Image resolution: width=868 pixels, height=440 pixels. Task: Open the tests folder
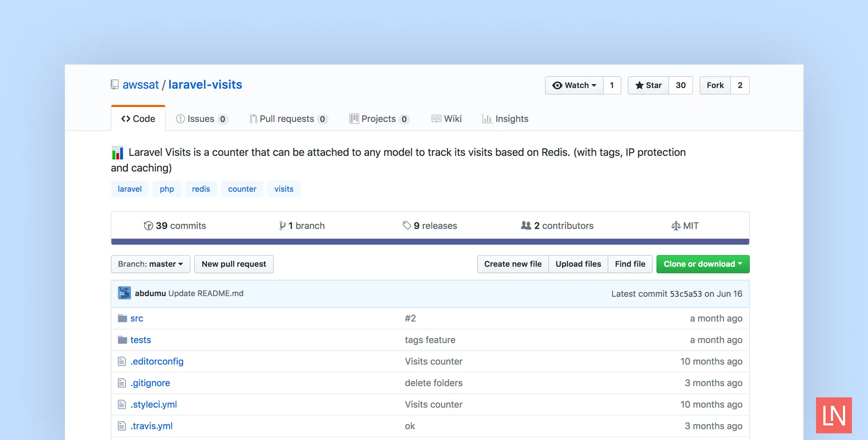click(x=141, y=340)
